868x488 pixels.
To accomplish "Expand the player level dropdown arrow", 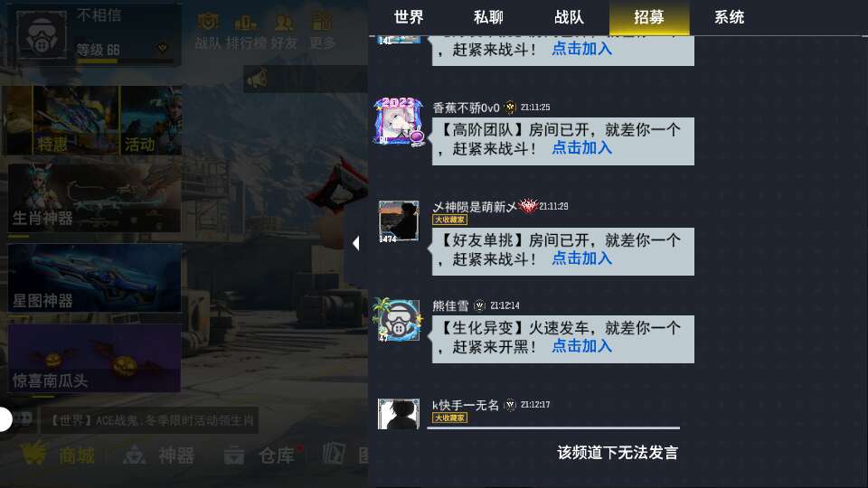I will click(x=162, y=48).
